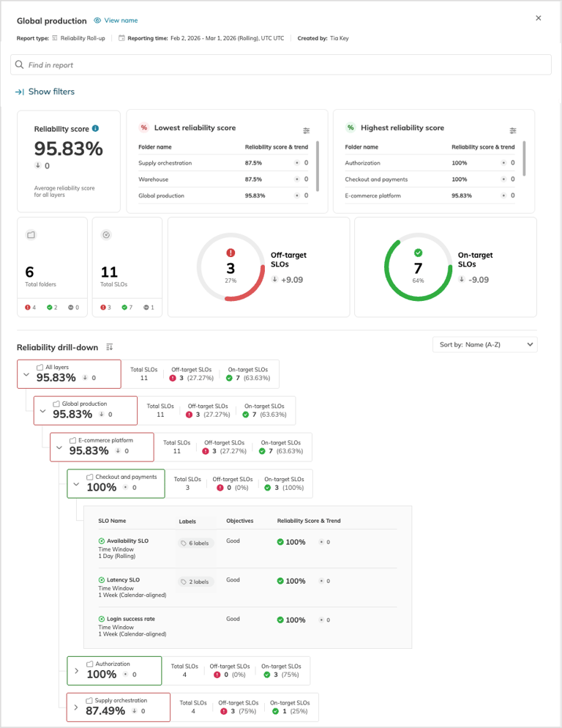Viewport: 562px width, 728px height.
Task: Show the 2 labels tag of Latency SLO
Action: [x=195, y=582]
